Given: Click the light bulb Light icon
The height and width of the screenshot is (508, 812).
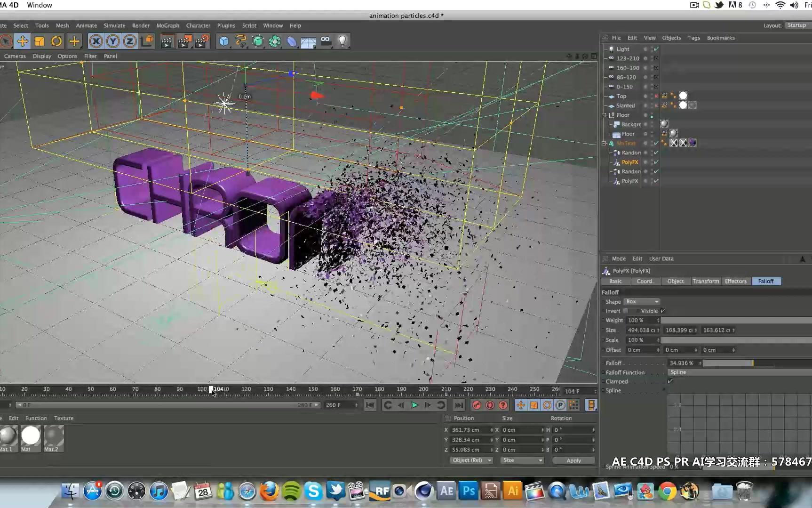Looking at the screenshot, I should 342,41.
